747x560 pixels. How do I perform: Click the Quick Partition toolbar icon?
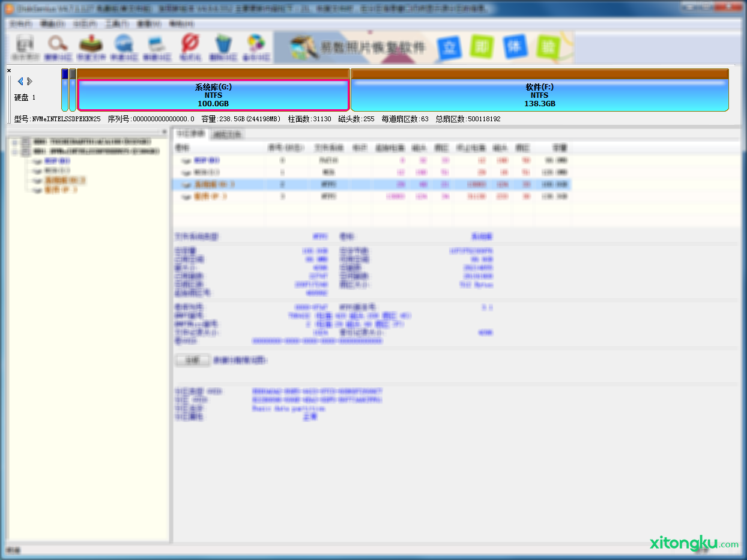(124, 47)
